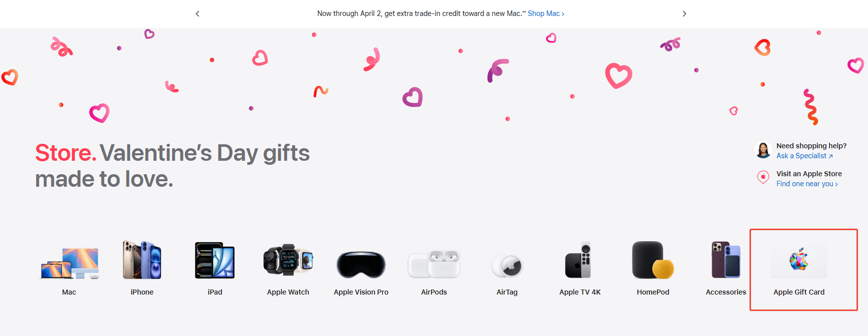The height and width of the screenshot is (336, 868).
Task: Open the iPad category icon
Action: click(x=215, y=260)
